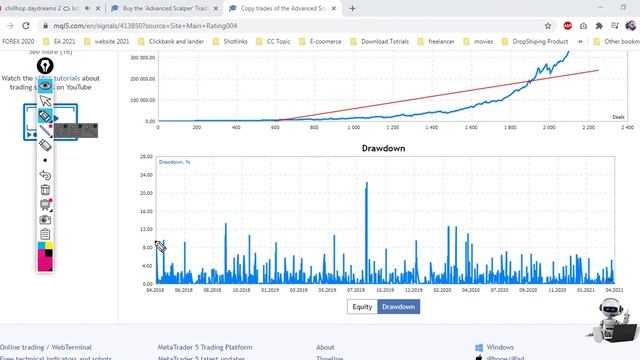Open a new browser tab
This screenshot has width=640, height=360.
[352, 8]
